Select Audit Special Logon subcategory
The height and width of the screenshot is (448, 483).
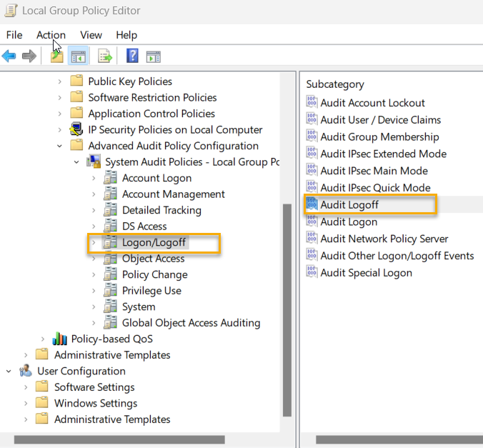(366, 273)
